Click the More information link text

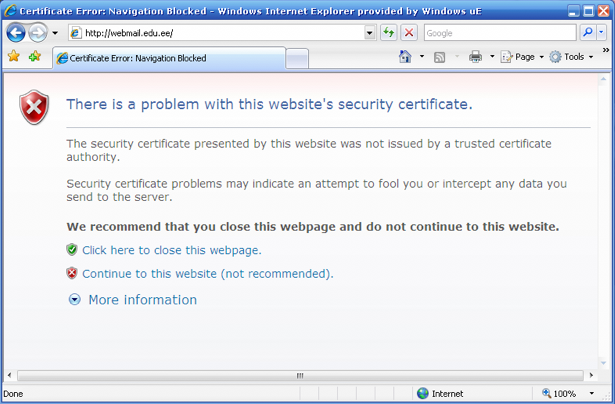(143, 300)
